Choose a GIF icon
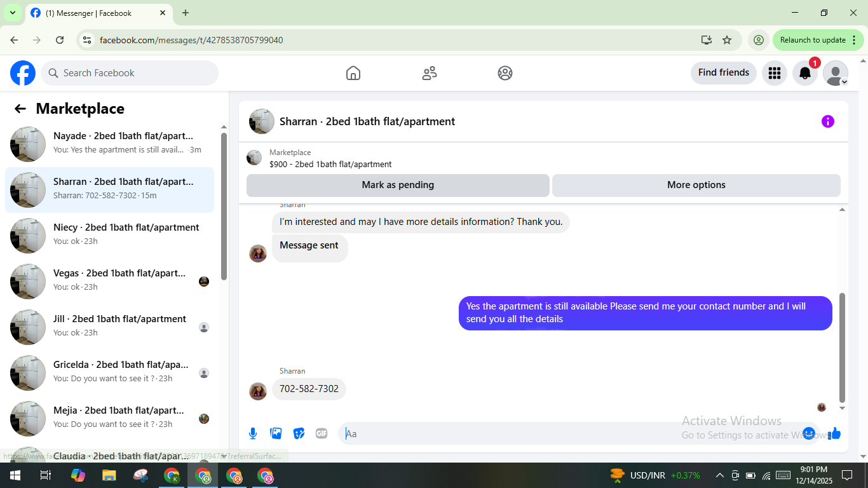Screen dimensions: 868x488 click(x=322, y=433)
